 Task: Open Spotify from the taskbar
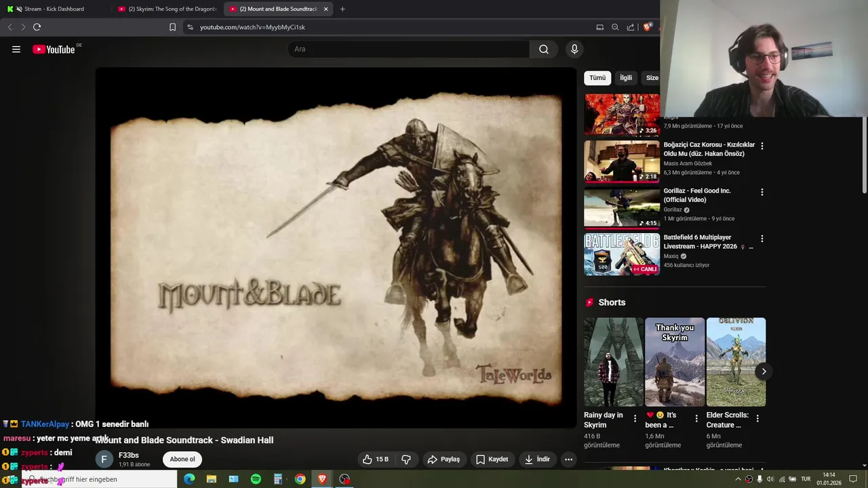[x=256, y=479]
